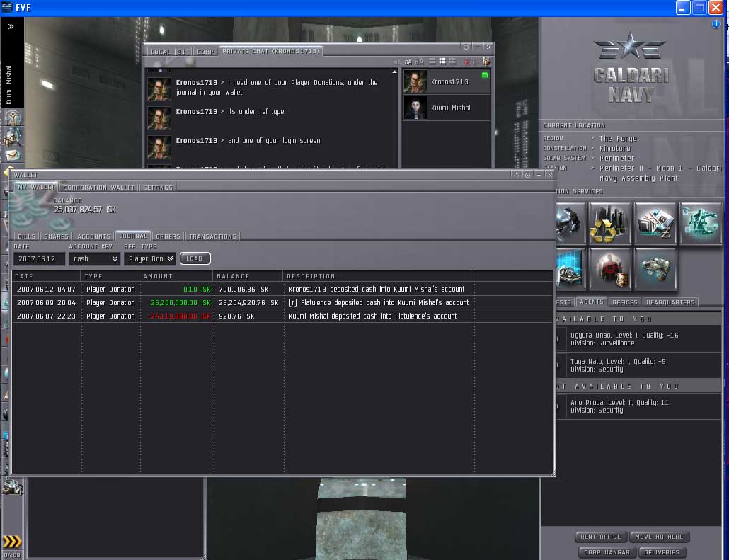Open the Transactions tab
This screenshot has width=729, height=560.
pyautogui.click(x=212, y=236)
